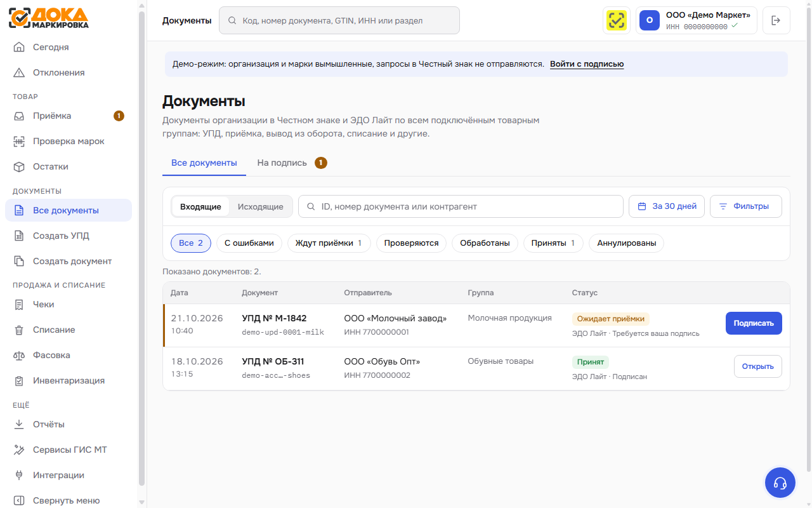The image size is (812, 508).
Task: Click the magnifier icon in top search
Action: tap(232, 20)
